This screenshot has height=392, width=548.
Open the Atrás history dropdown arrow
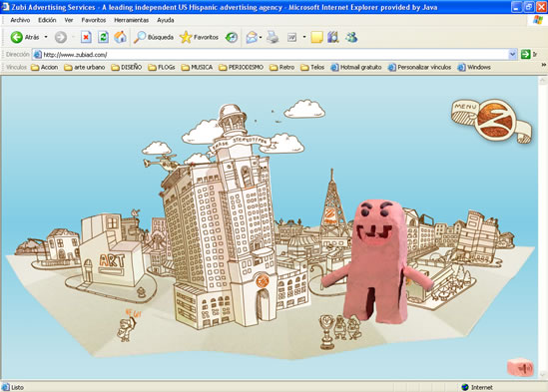point(46,37)
